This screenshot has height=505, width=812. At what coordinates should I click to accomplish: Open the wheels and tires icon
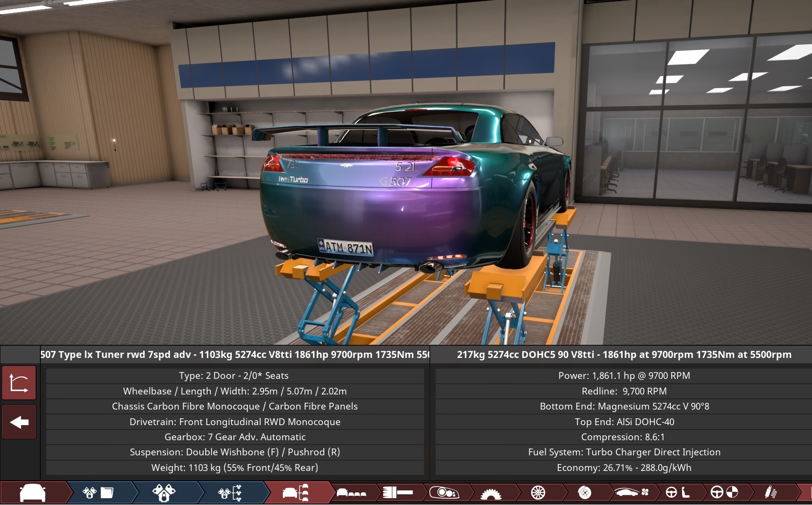click(537, 492)
